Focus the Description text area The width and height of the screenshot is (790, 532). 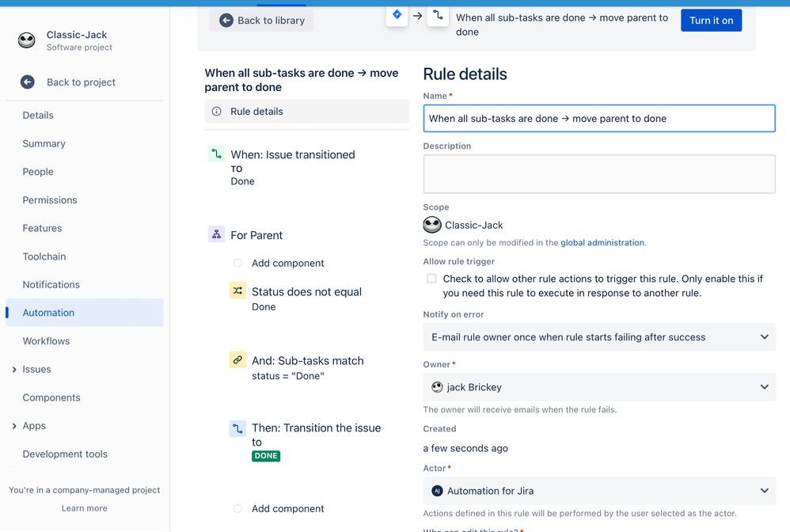pos(599,174)
